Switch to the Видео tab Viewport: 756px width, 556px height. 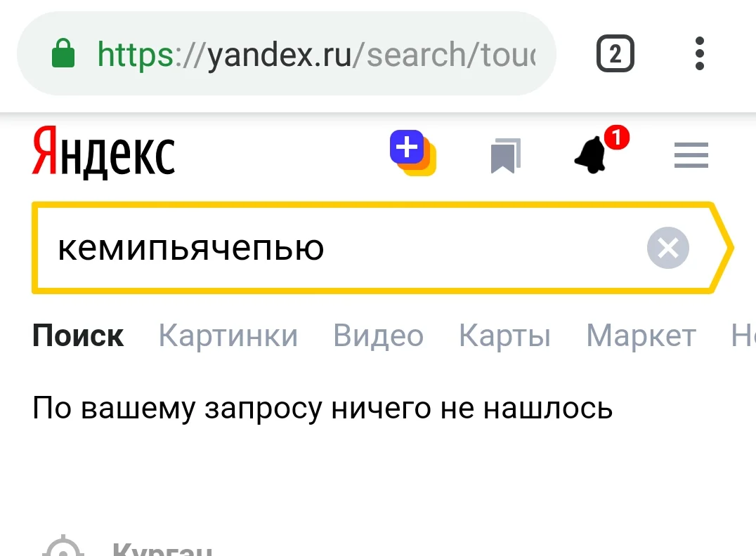[378, 336]
